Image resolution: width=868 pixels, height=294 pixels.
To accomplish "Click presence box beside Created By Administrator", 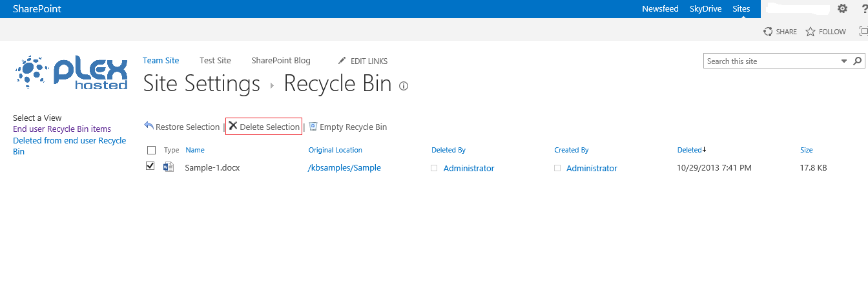I will 557,168.
